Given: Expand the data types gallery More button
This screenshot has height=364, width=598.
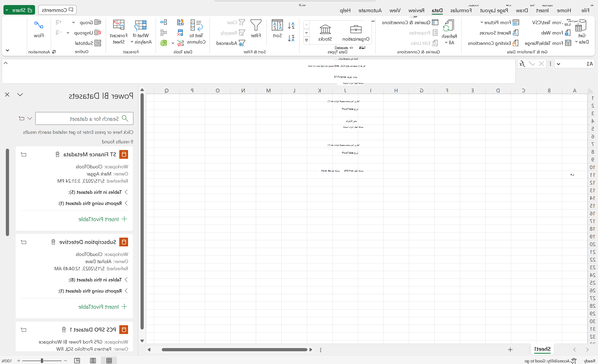Looking at the screenshot, I should coord(306,40).
